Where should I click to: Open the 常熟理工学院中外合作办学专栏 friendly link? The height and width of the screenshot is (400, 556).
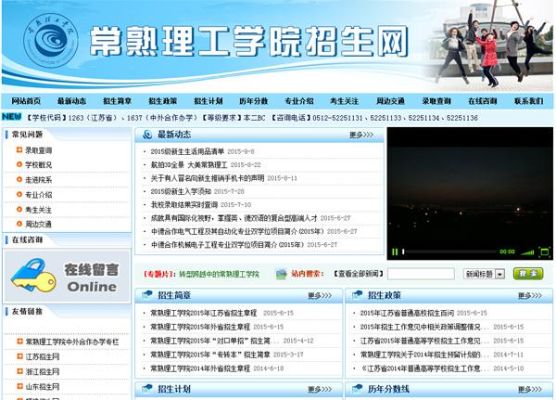[x=72, y=342]
